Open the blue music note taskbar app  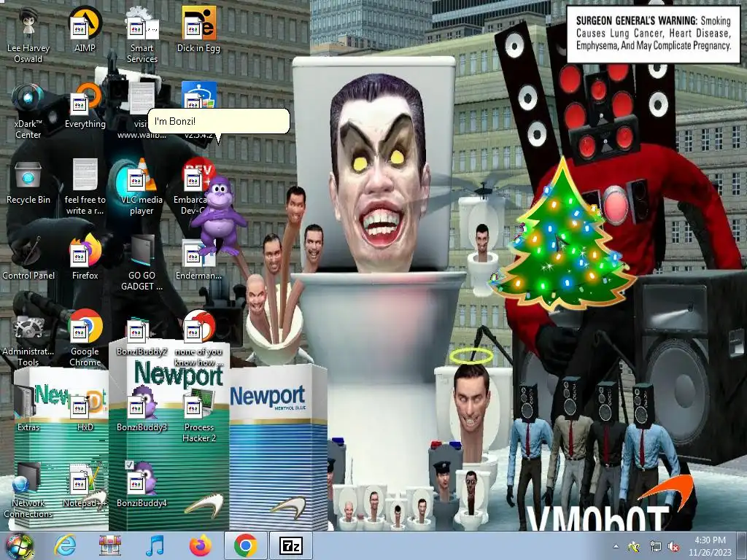pos(155,545)
